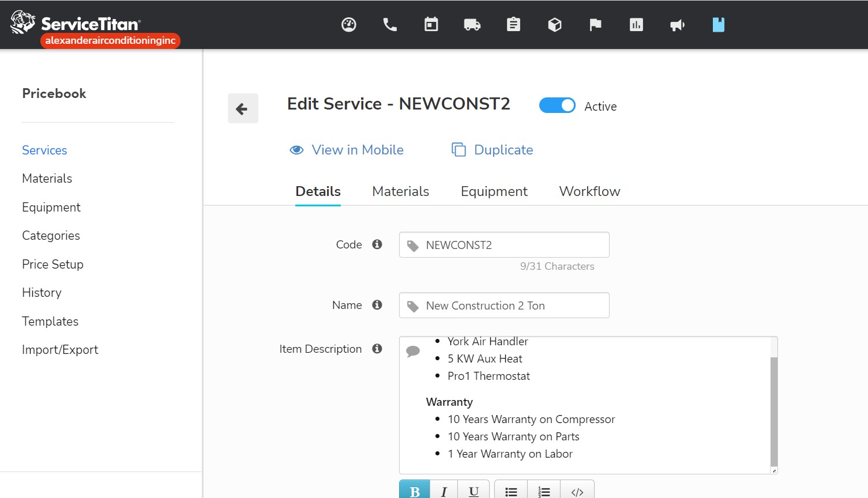This screenshot has width=868, height=498.
Task: Select the highlighted Pricebook book icon
Action: (718, 25)
